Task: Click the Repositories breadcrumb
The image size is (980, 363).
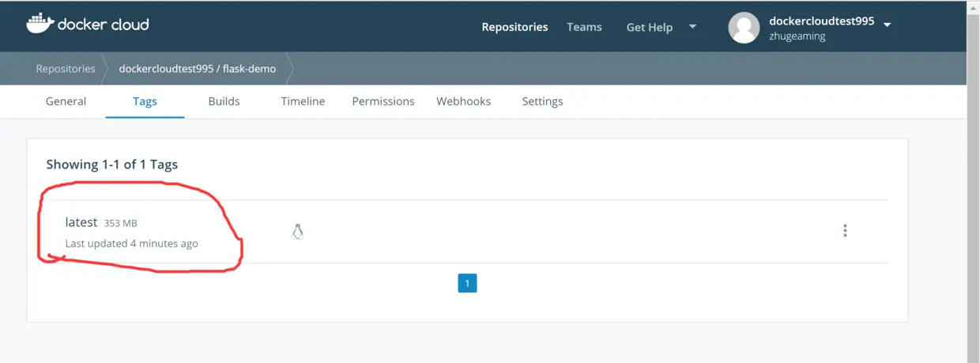Action: [66, 69]
